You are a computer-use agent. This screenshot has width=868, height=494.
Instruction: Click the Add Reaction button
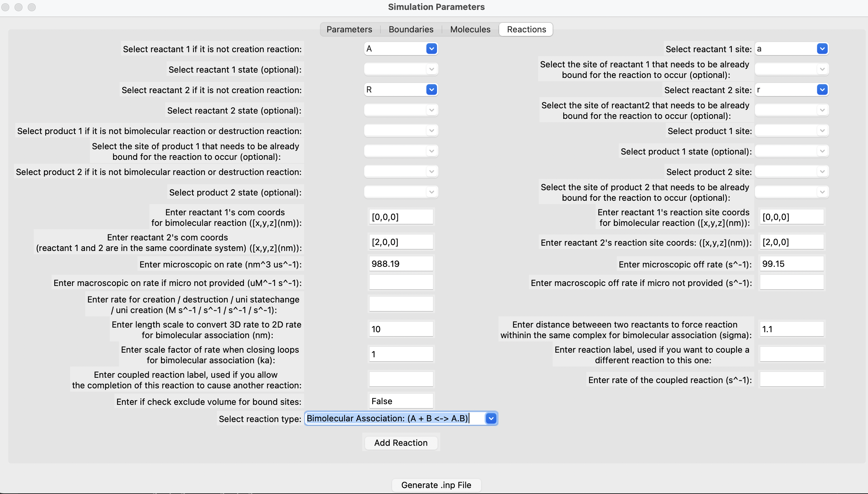tap(401, 443)
